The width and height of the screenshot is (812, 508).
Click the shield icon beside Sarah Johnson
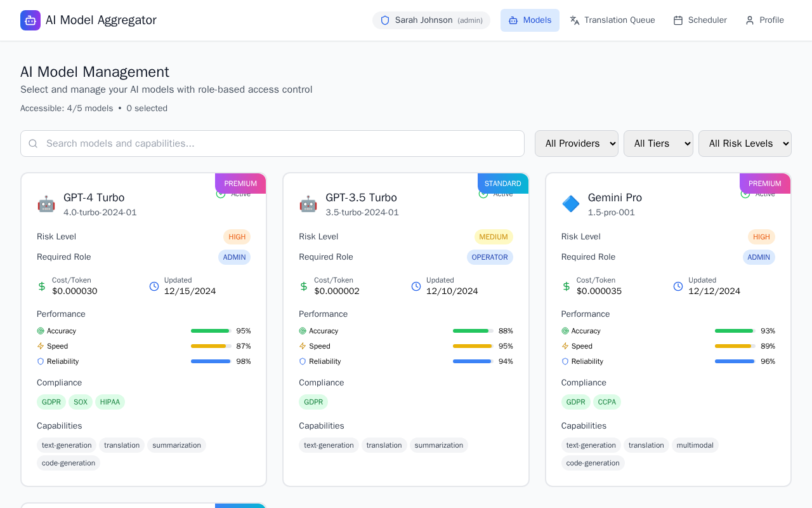[385, 20]
